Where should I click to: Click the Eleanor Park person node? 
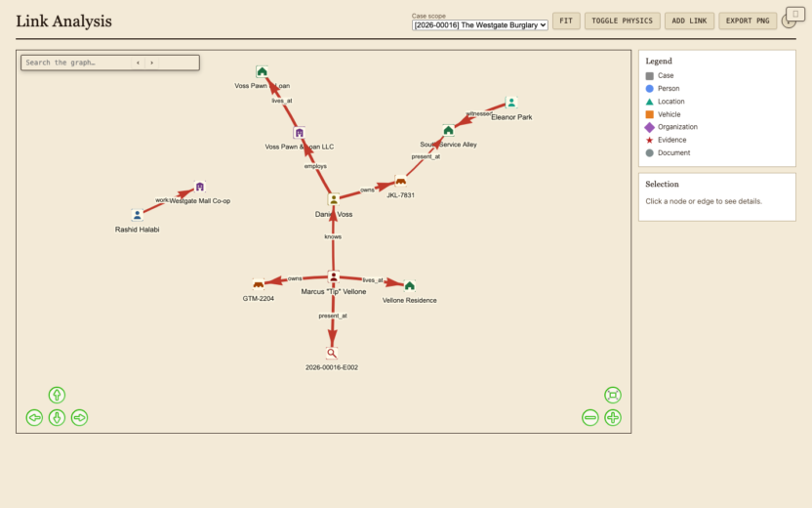coord(511,103)
